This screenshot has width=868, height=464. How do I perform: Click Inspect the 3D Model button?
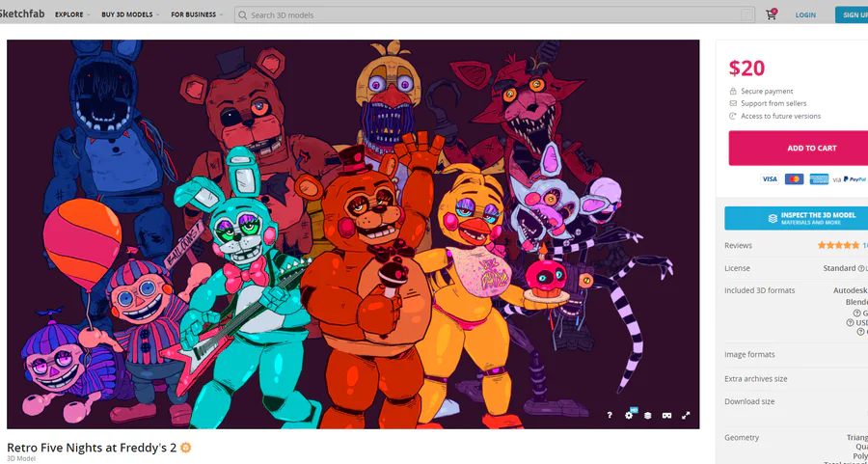point(796,218)
